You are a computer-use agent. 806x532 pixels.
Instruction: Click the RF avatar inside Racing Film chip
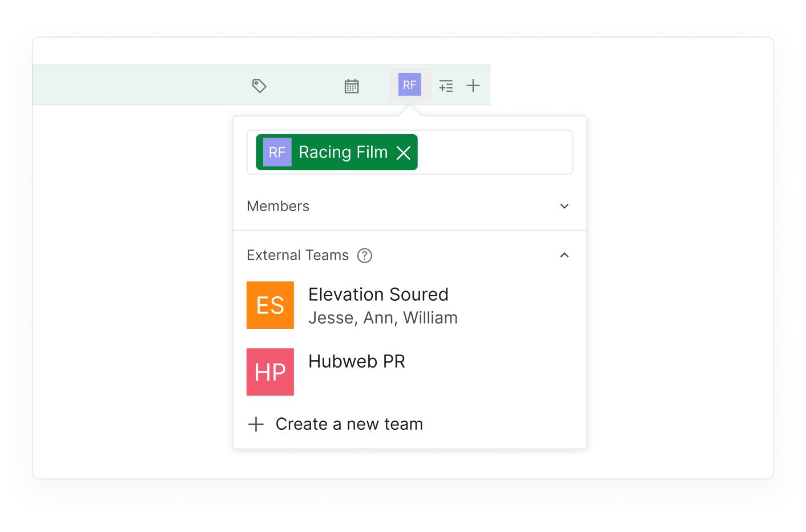(x=277, y=152)
